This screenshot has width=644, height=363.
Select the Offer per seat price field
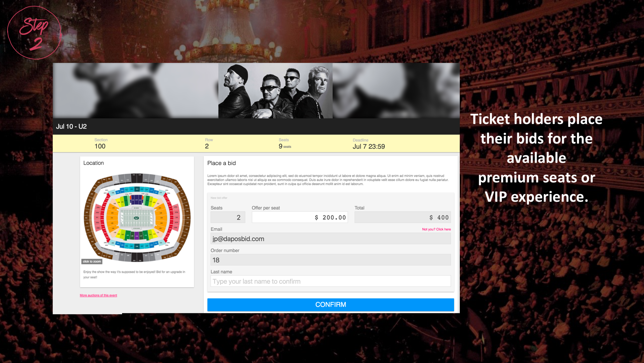tap(300, 217)
